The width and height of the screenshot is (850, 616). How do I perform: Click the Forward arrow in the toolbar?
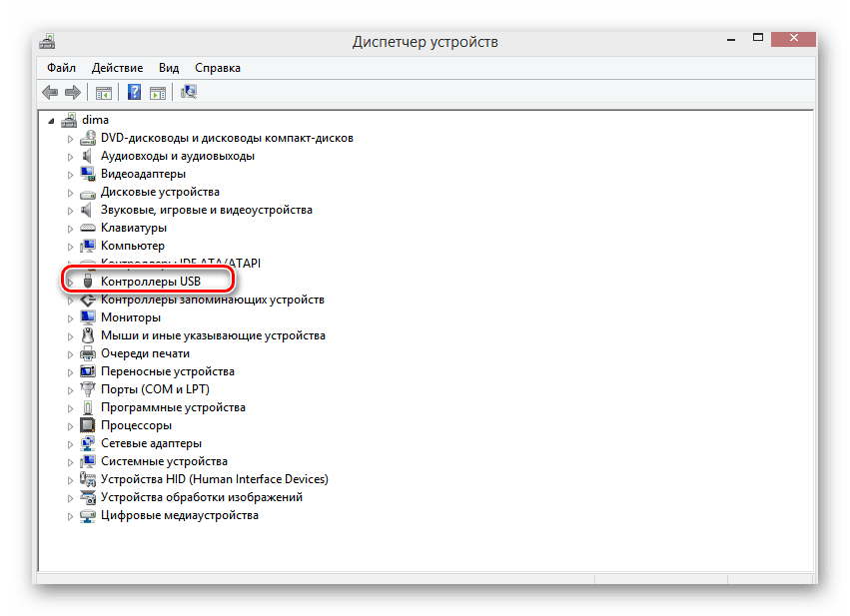(x=72, y=93)
